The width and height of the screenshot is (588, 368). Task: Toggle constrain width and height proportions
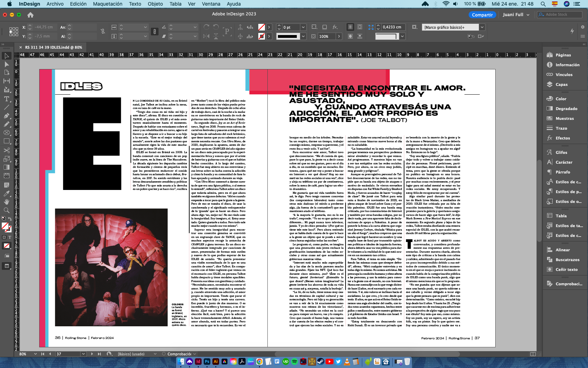click(x=103, y=32)
